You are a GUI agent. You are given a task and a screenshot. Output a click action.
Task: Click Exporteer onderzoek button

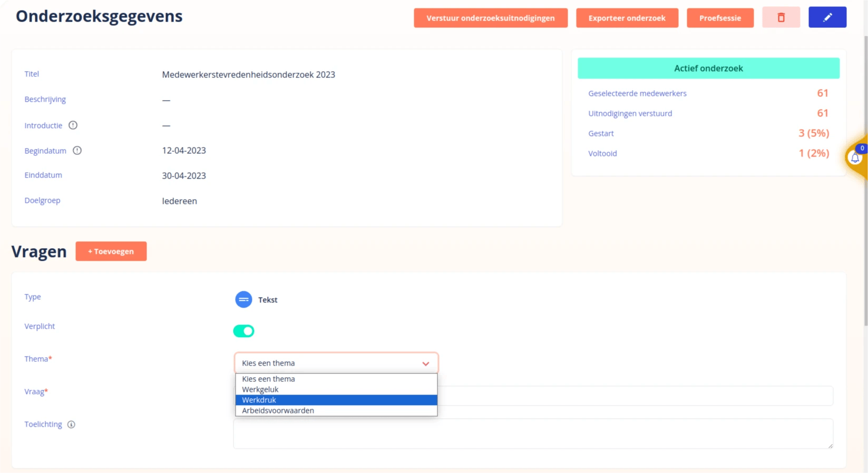(x=627, y=18)
